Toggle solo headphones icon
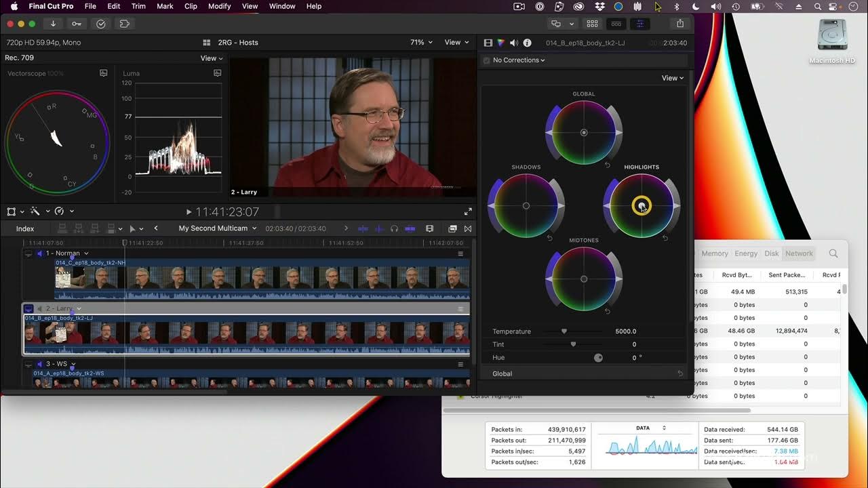 point(394,228)
